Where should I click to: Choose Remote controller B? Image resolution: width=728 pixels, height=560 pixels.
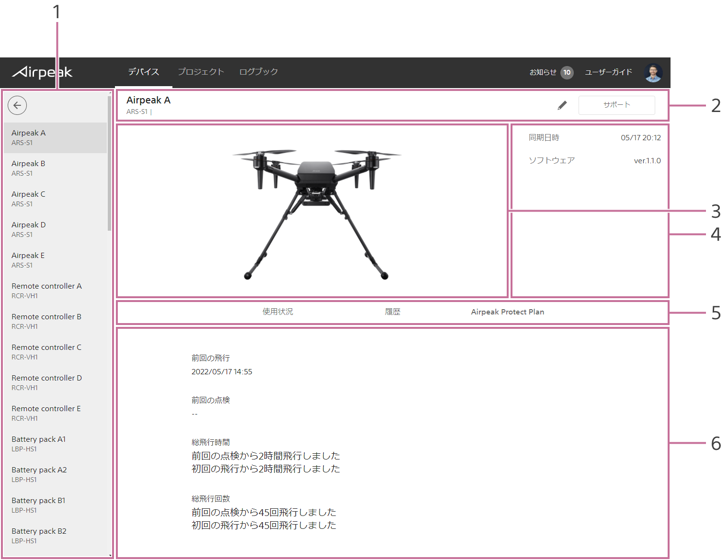point(56,322)
